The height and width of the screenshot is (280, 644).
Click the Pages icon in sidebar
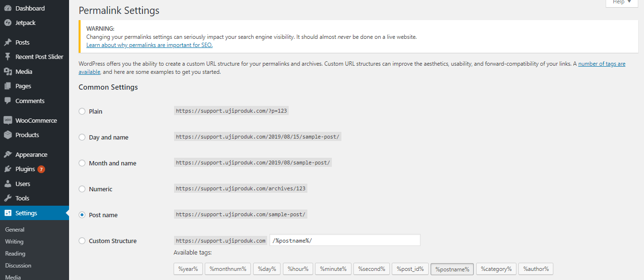coord(8,86)
